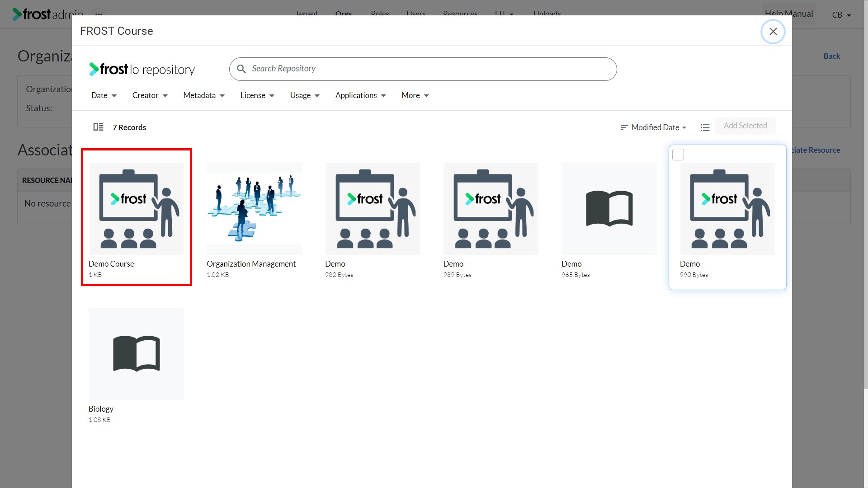Select the Biology book thumbnail
The height and width of the screenshot is (488, 868).
point(136,353)
